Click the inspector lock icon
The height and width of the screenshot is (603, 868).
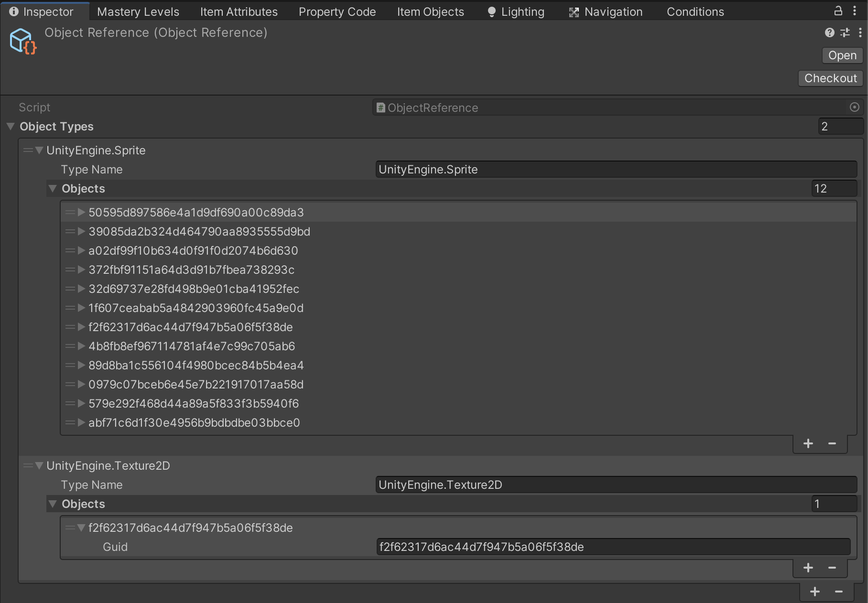(838, 11)
